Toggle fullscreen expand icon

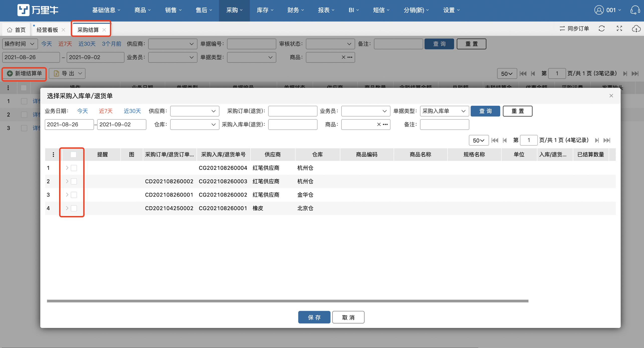coord(619,29)
